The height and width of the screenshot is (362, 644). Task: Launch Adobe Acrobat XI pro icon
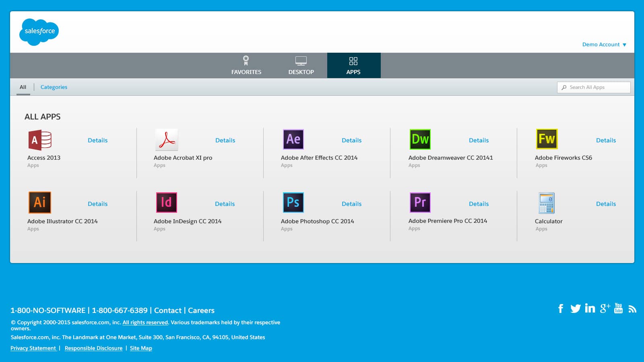pos(167,140)
